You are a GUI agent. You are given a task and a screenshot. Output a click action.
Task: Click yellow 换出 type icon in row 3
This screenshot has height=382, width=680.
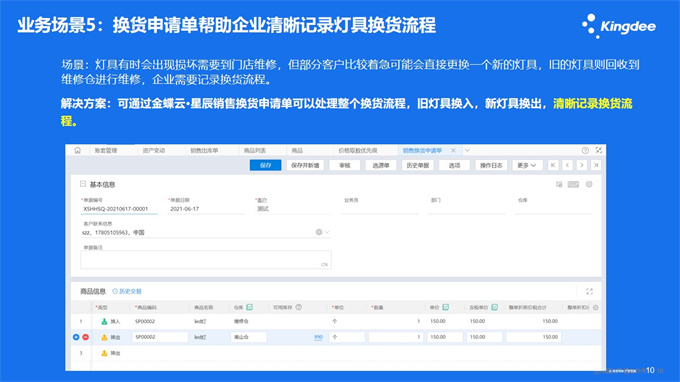click(104, 353)
